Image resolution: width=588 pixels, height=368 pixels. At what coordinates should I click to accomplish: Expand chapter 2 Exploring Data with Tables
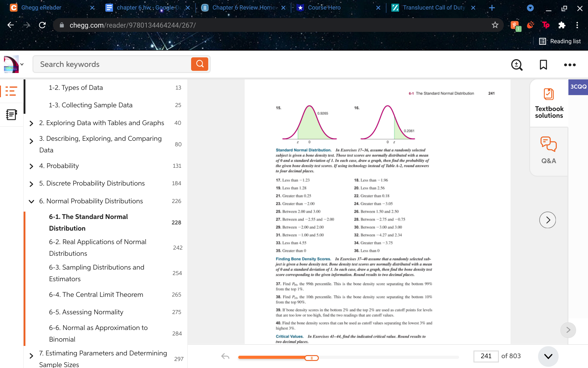pyautogui.click(x=31, y=123)
